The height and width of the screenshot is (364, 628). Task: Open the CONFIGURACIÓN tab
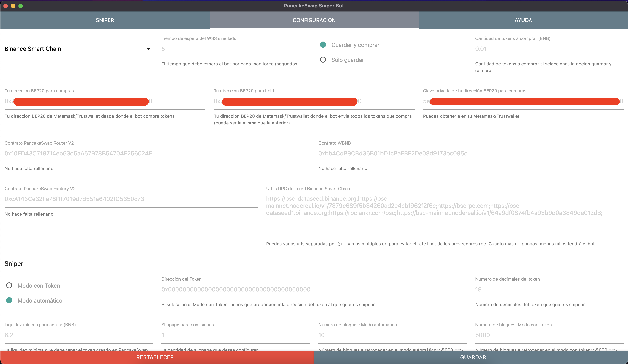click(314, 20)
